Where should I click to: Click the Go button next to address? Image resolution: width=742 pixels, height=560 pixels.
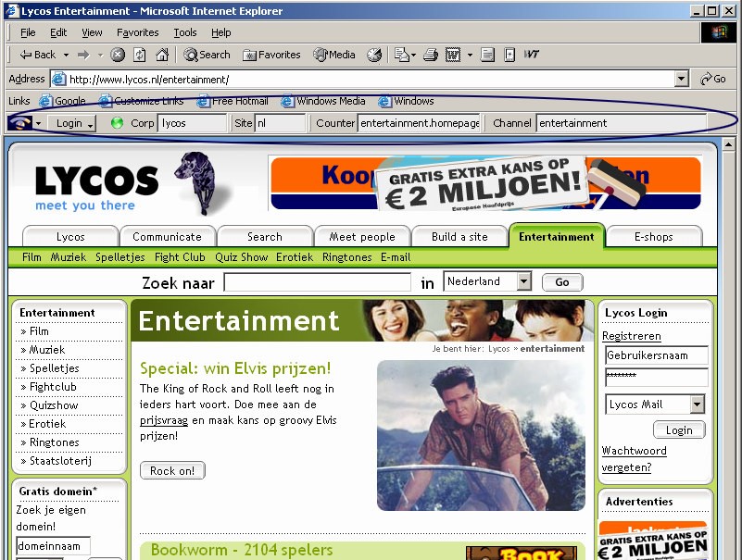(712, 79)
